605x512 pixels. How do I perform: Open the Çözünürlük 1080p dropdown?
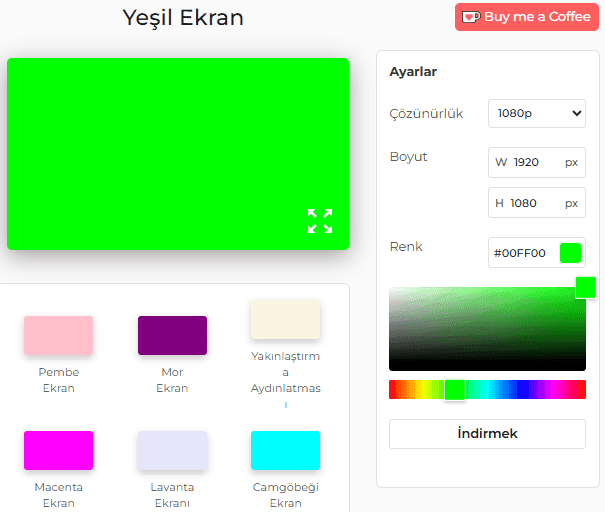[x=537, y=113]
